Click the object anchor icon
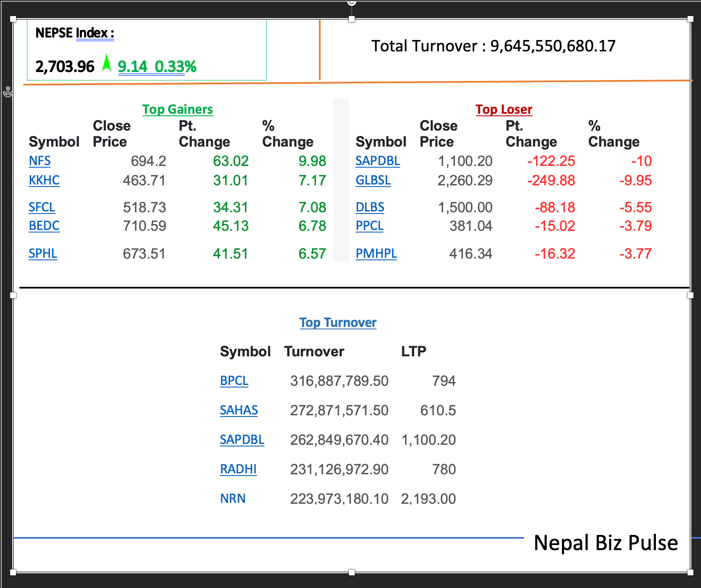The image size is (701, 588). 8,91
